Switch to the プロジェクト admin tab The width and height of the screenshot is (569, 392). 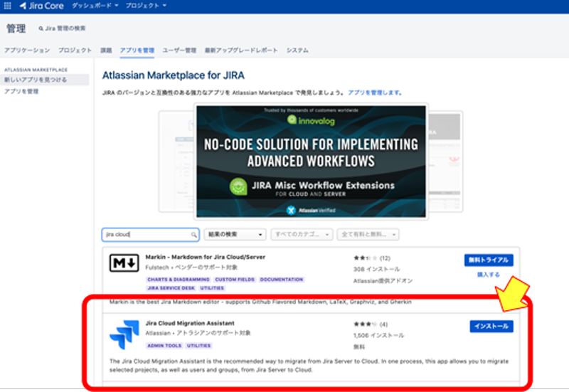point(75,51)
